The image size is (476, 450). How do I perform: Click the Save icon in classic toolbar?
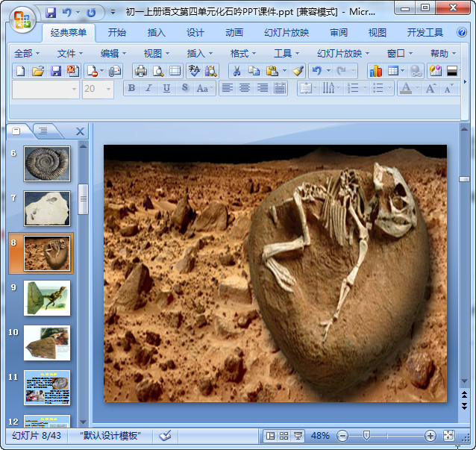click(x=56, y=71)
